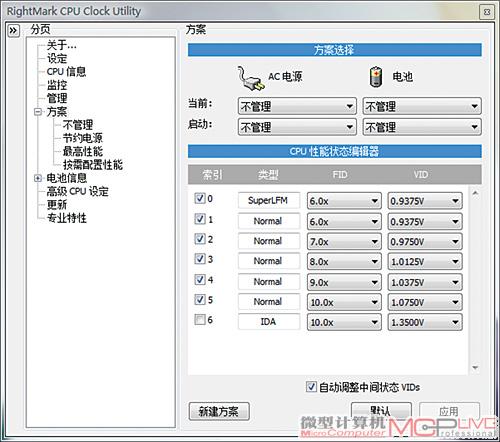Screen dimensions: 500x442
Task: Uncheck index 0 SuperLFM state checkbox
Action: 199,198
